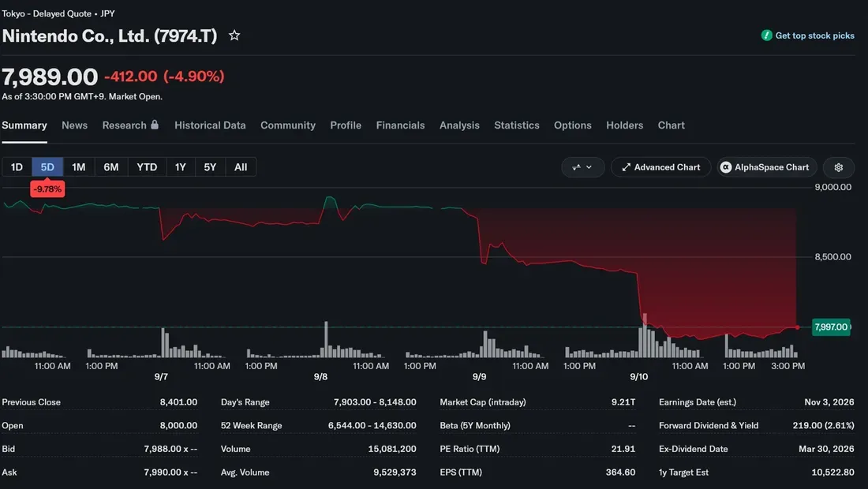Open the AlphaSpace Chart
Screen dimensions: 868x489
(766, 167)
